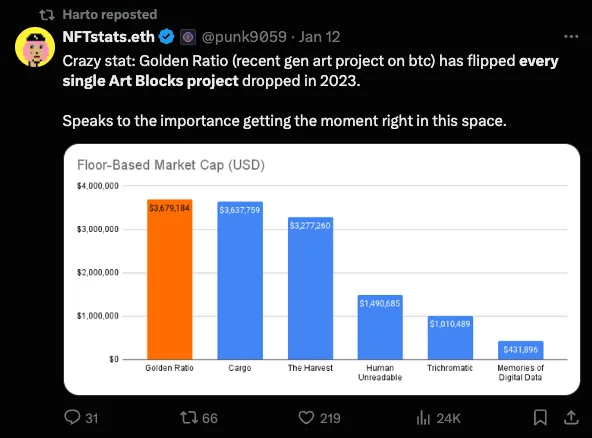This screenshot has width=592, height=438.
Task: Open the NFTstats.eth display name
Action: [x=108, y=37]
